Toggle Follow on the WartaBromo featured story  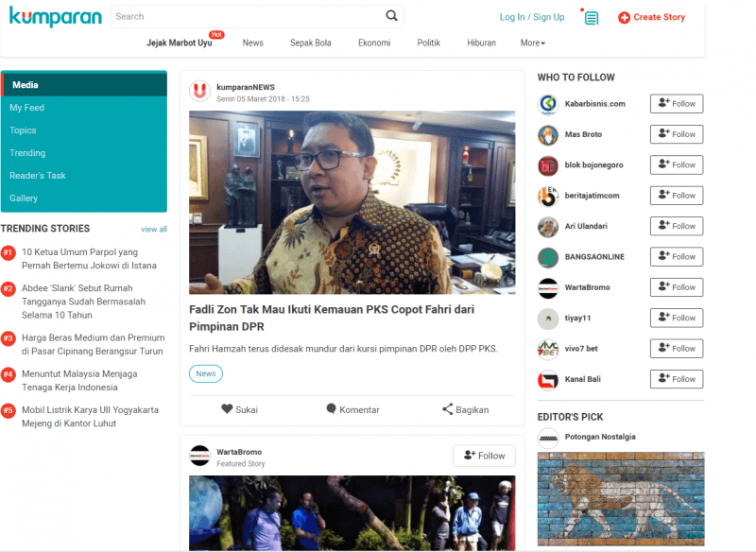point(484,455)
